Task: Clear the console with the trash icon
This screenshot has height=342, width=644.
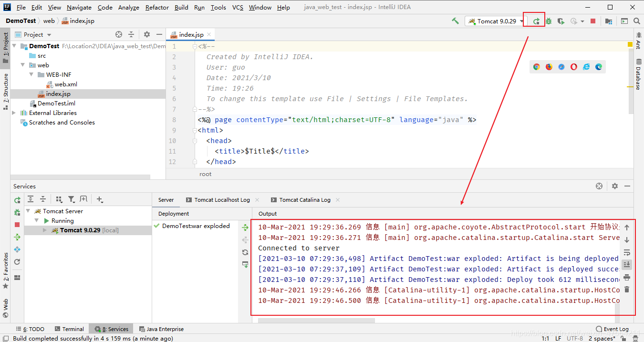Action: tap(627, 290)
